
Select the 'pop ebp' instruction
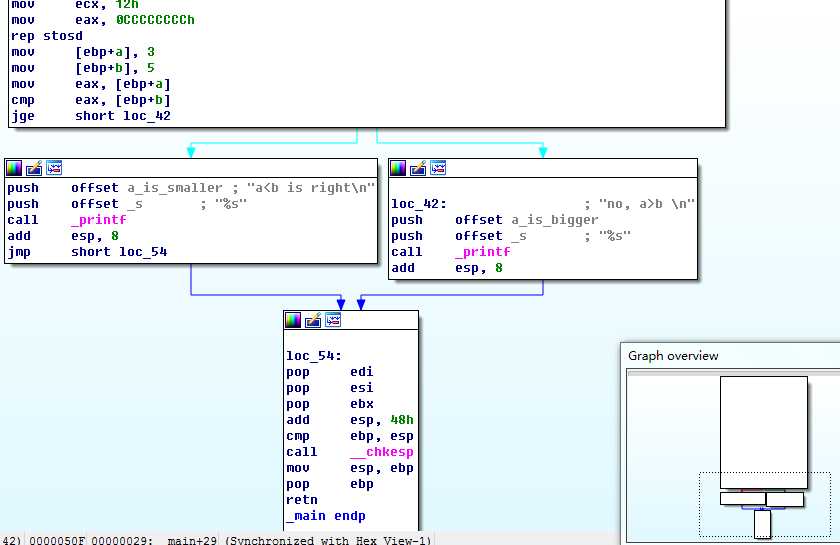330,485
